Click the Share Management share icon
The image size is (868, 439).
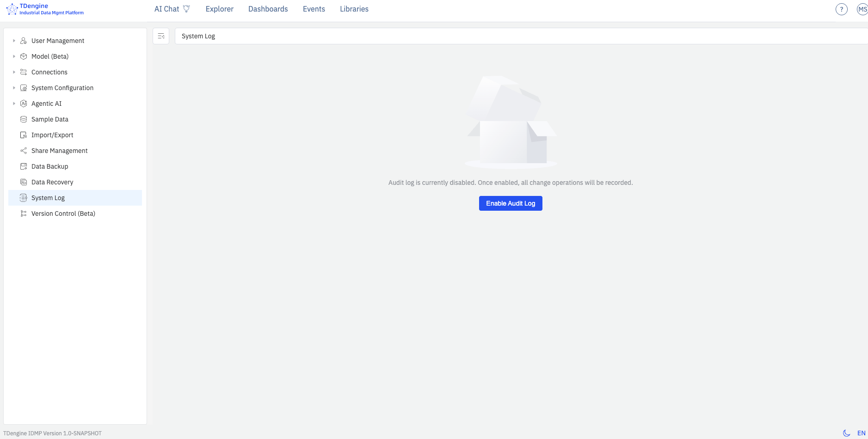(24, 151)
